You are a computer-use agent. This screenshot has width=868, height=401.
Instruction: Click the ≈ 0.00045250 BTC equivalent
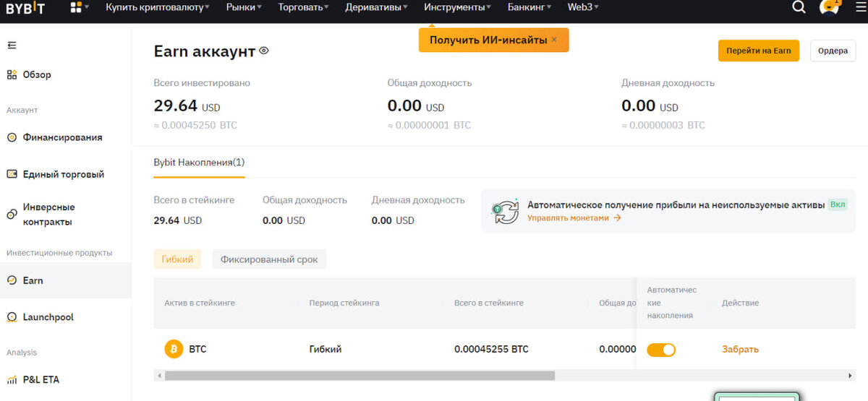(x=195, y=125)
